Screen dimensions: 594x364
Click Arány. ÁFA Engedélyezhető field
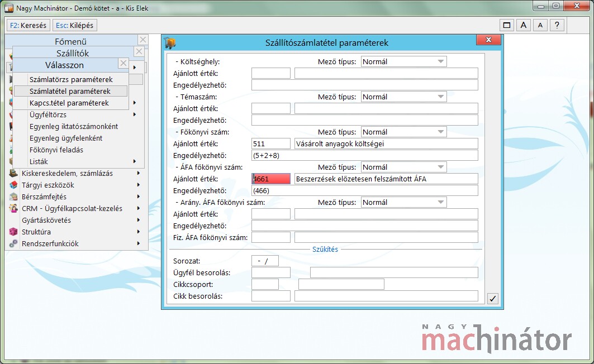pyautogui.click(x=365, y=226)
